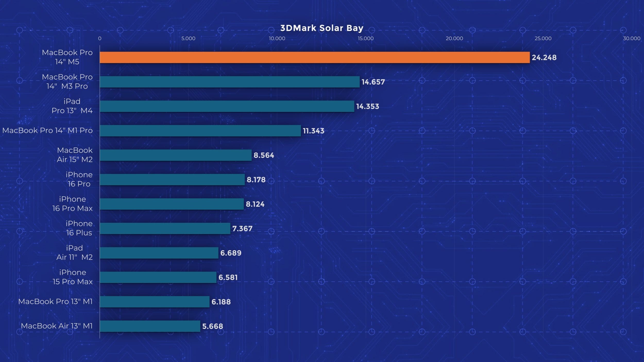644x362 pixels.
Task: Select the iPhone 16 Pro Max label
Action: point(72,204)
